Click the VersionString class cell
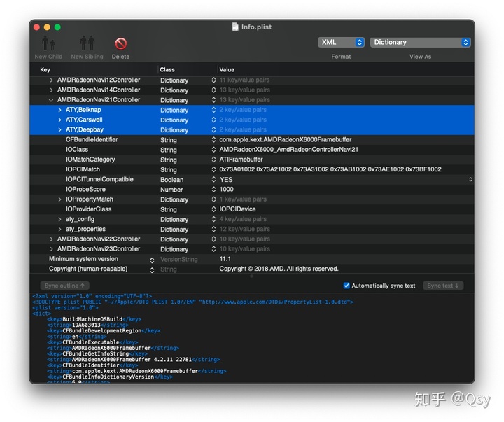 pyautogui.click(x=179, y=260)
